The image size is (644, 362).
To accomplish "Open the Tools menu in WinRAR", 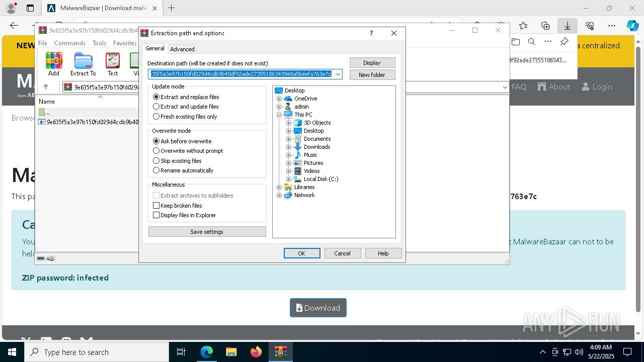I will tap(99, 43).
